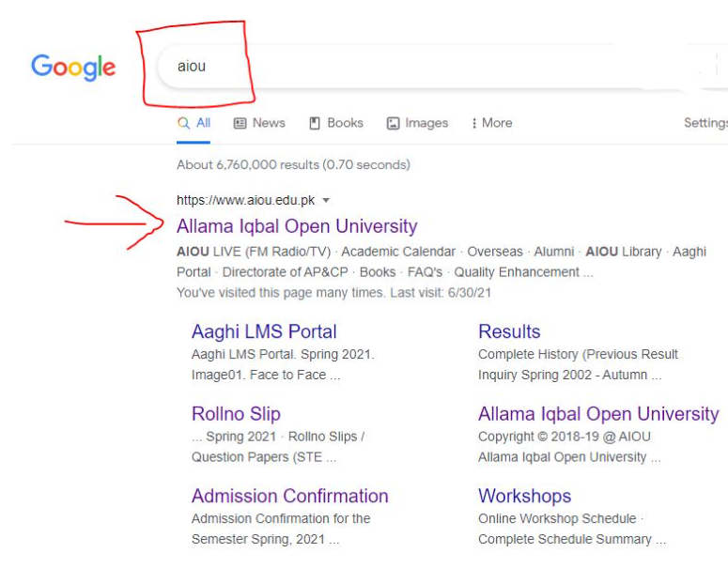
Task: Click the Images tab picture icon
Action: point(394,123)
